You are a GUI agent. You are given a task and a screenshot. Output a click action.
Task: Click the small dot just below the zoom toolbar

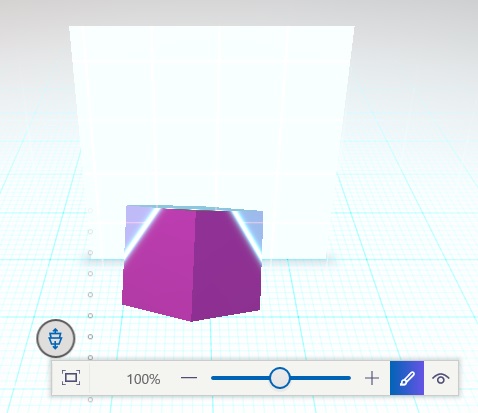tap(90, 399)
